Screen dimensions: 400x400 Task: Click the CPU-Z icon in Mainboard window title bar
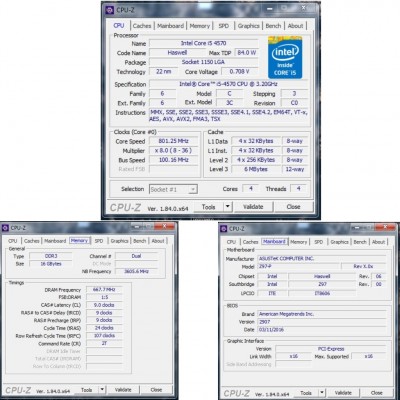pyautogui.click(x=223, y=229)
